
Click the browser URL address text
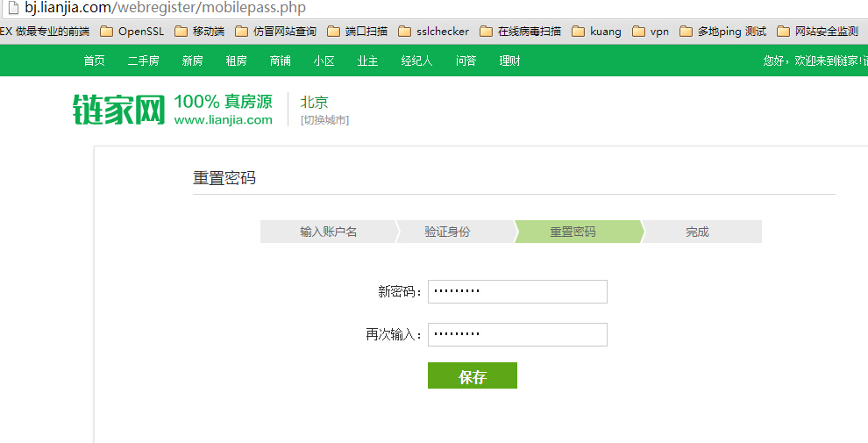(165, 8)
